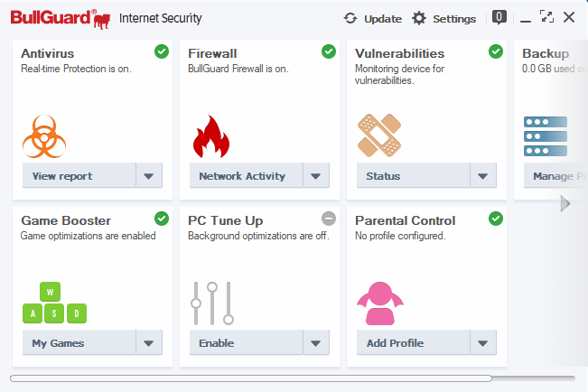Open the notifications speech bubble icon

(x=499, y=17)
